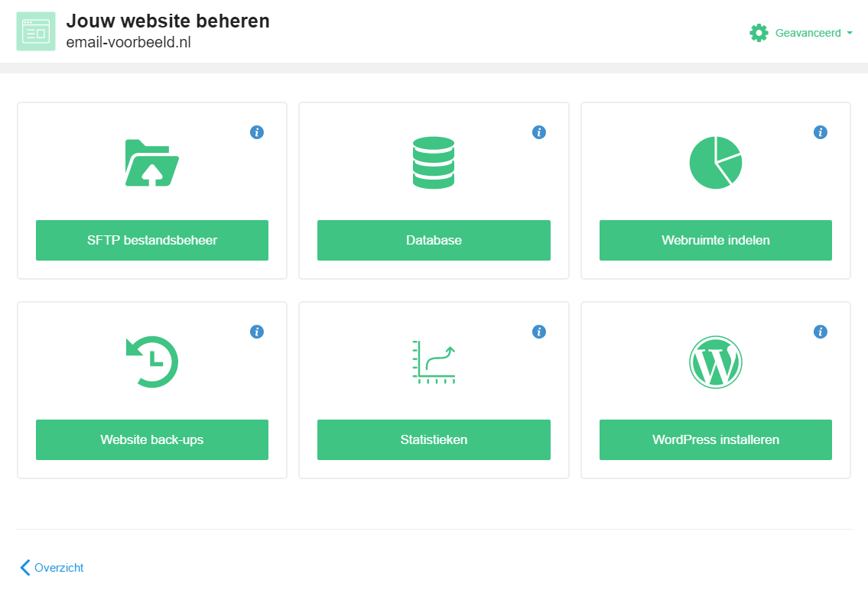Show info for Website back-ups card
Image resolution: width=868 pixels, height=603 pixels.
(257, 332)
